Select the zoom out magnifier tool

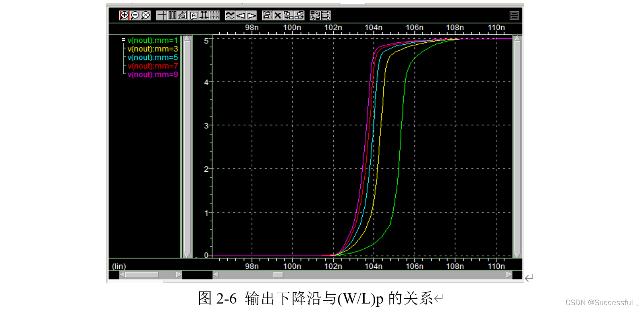click(x=135, y=15)
